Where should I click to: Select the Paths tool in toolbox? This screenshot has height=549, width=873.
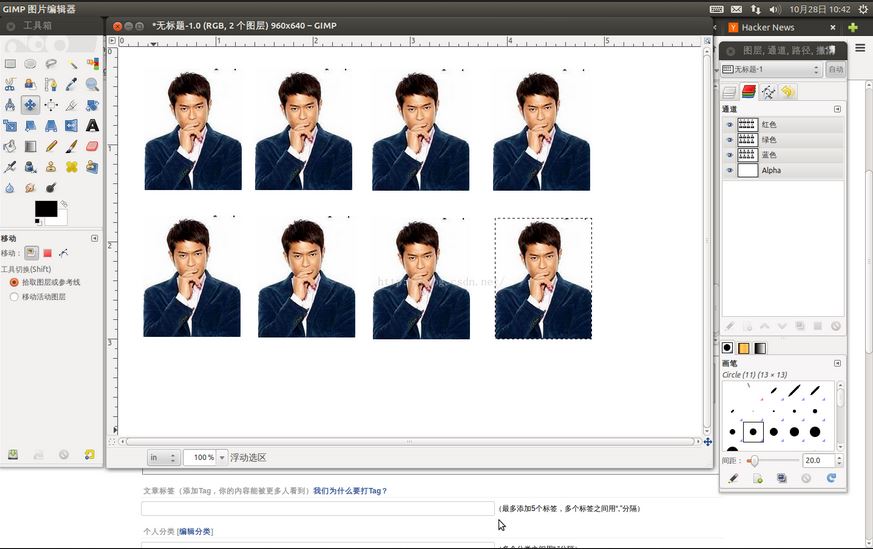[x=51, y=84]
